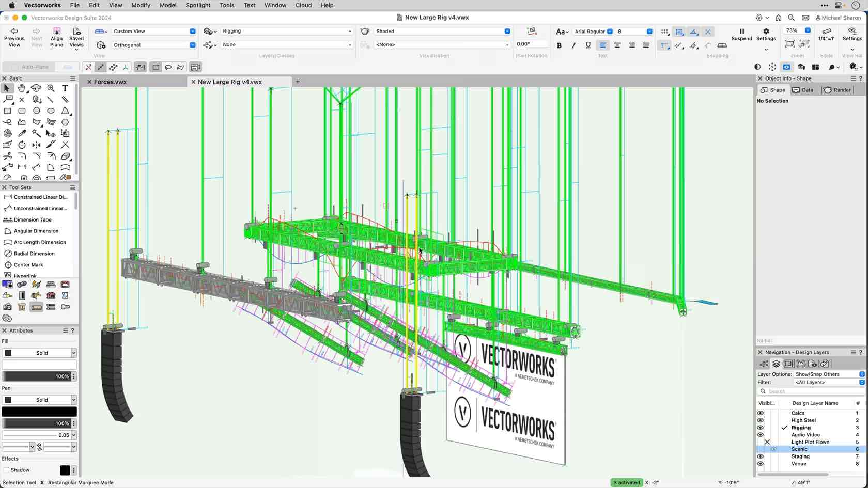Click the black Pen color swatch
Image resolution: width=868 pixels, height=488 pixels.
click(x=39, y=412)
